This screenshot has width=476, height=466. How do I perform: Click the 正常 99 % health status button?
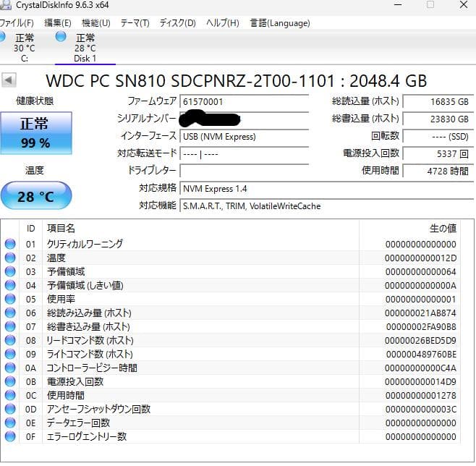tap(36, 133)
